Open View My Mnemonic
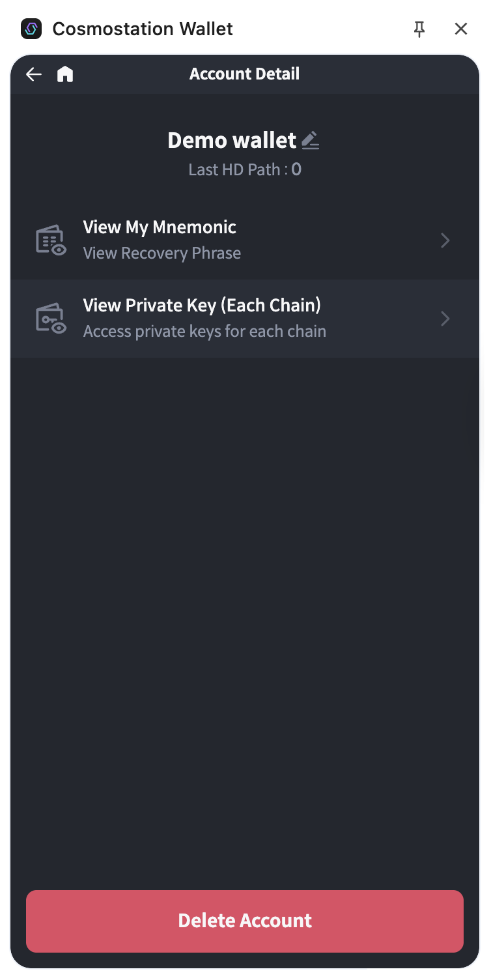The height and width of the screenshot is (980, 491). pyautogui.click(x=160, y=227)
